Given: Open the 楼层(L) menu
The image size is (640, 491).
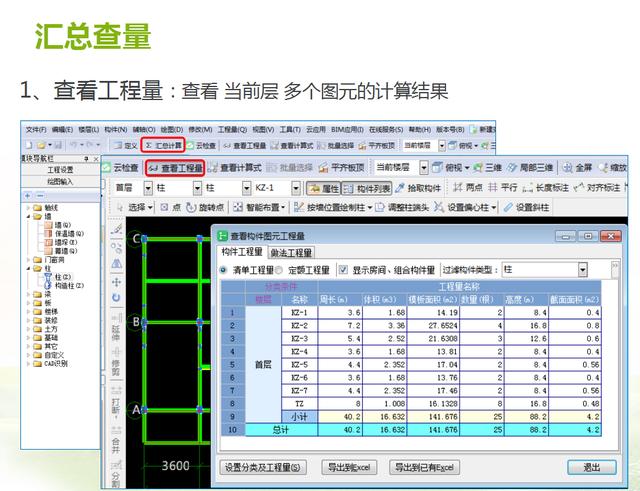Looking at the screenshot, I should pyautogui.click(x=89, y=130).
